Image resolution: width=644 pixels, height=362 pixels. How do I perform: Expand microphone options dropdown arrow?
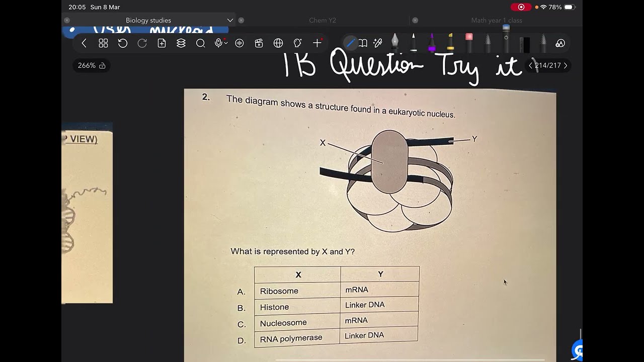tap(226, 43)
